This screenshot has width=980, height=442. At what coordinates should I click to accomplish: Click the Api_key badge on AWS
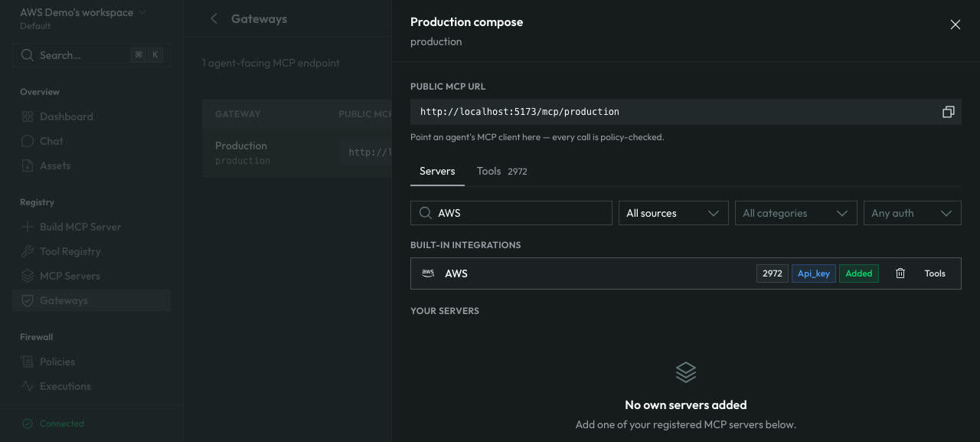tap(814, 273)
